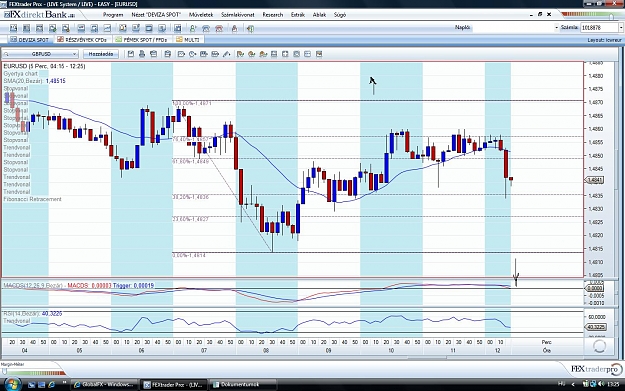Viewport: 625px width, 391px height.
Task: Click the current price tag 1,4841
Action: click(595, 180)
